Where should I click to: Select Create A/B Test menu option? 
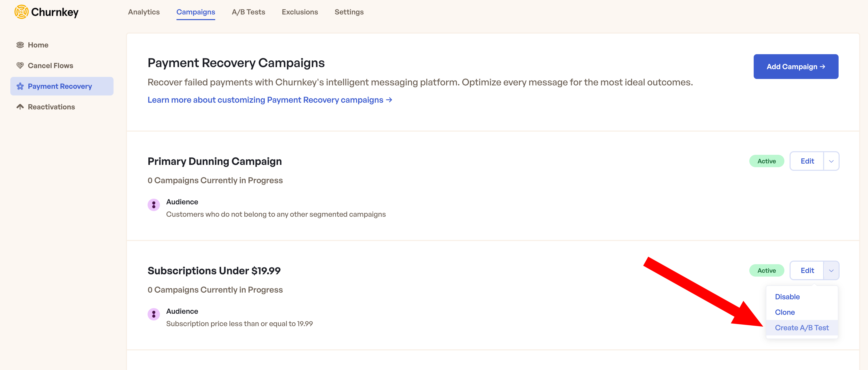coord(802,328)
